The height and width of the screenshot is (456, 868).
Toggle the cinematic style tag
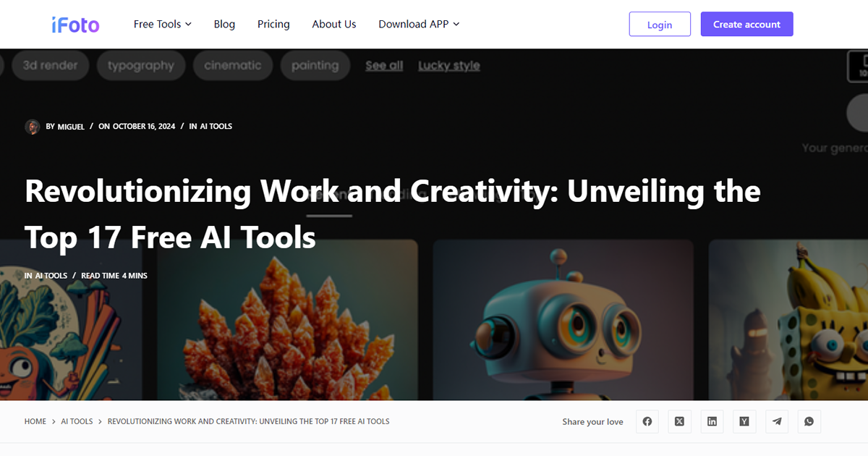click(232, 64)
